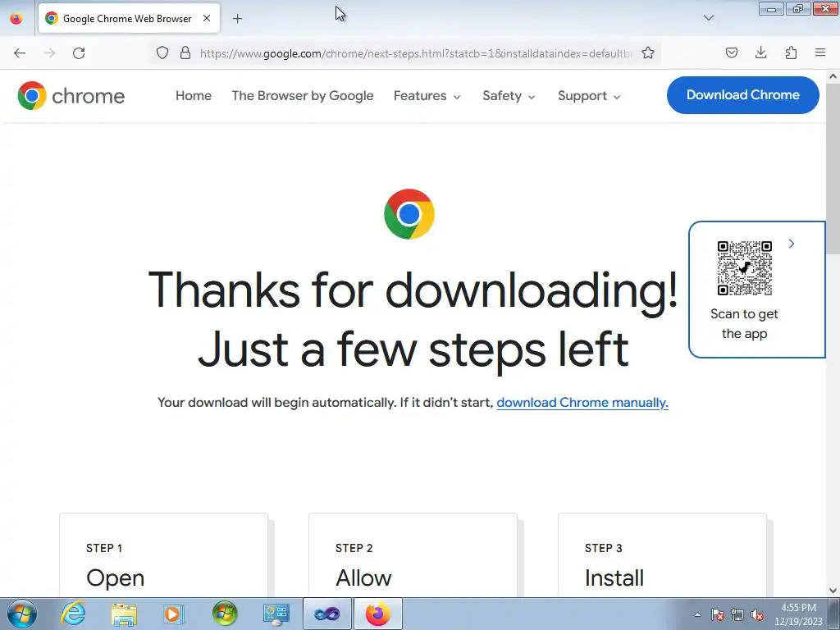Show hidden system tray icons
This screenshot has height=630, width=840.
pos(697,614)
